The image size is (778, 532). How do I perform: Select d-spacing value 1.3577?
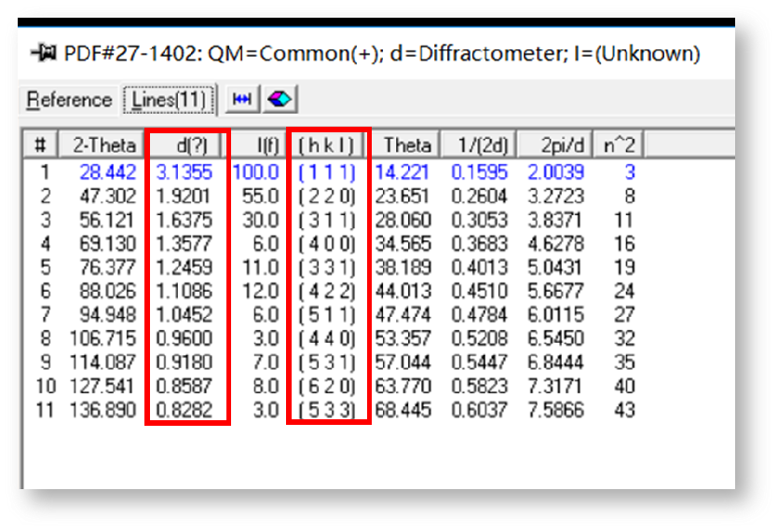pyautogui.click(x=184, y=244)
